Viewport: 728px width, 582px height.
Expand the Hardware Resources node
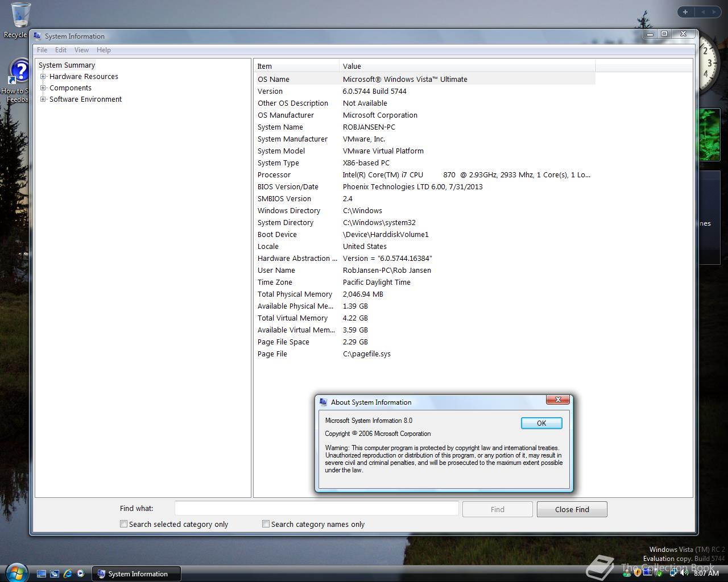pos(43,76)
